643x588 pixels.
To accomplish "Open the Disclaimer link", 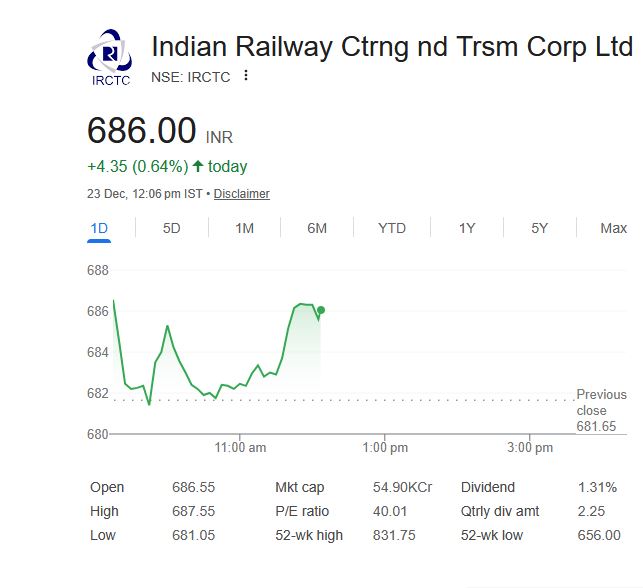I will [242, 194].
